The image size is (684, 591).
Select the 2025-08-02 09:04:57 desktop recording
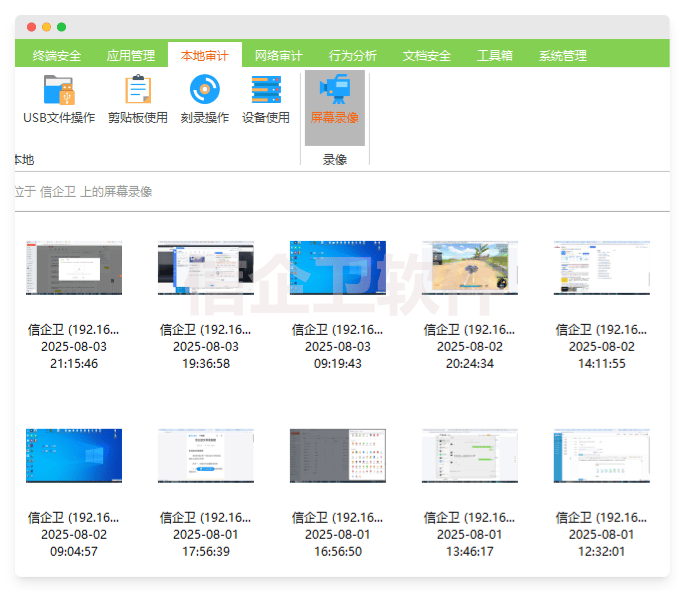pyautogui.click(x=74, y=457)
